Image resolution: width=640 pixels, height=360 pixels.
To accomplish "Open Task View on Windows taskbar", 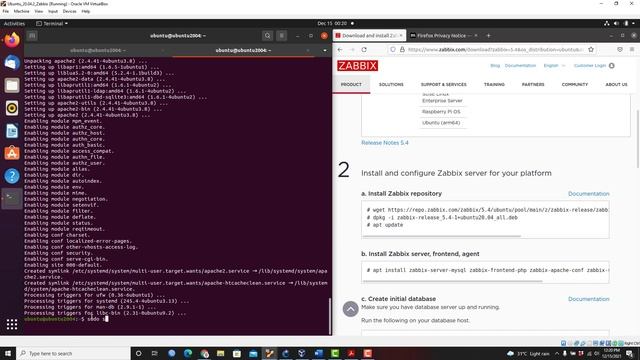I will click(155, 353).
